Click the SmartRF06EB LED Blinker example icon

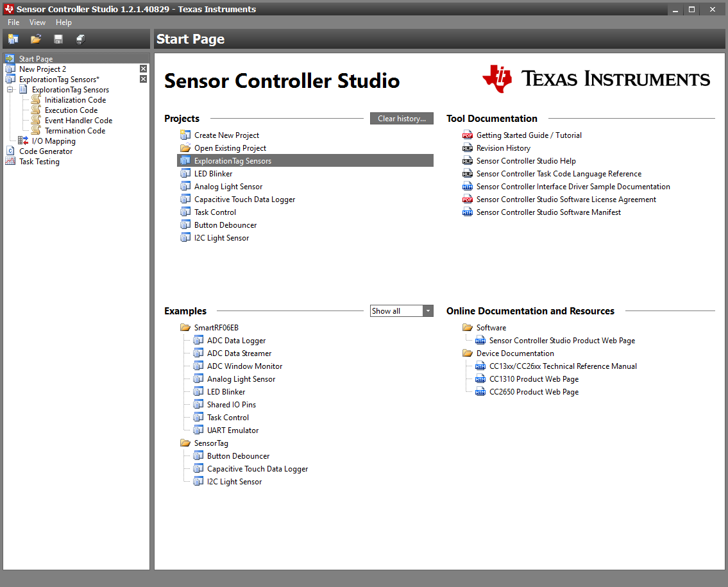coord(198,392)
